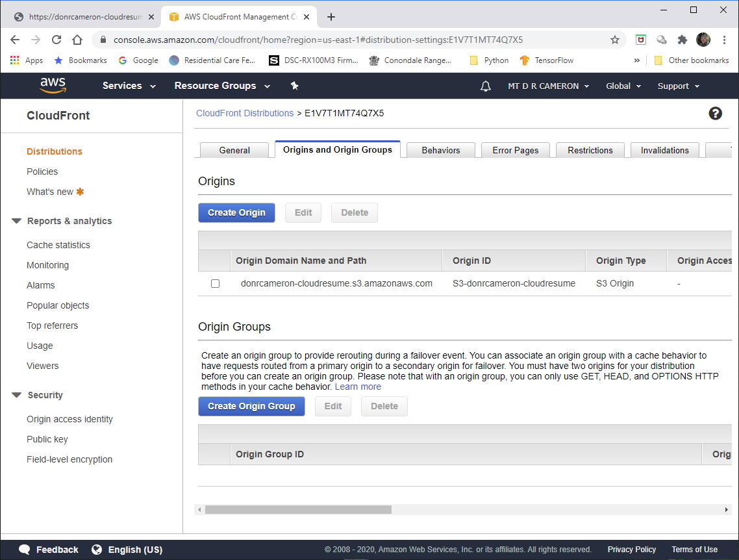Open Field-level encryption page
The width and height of the screenshot is (739, 560).
69,459
